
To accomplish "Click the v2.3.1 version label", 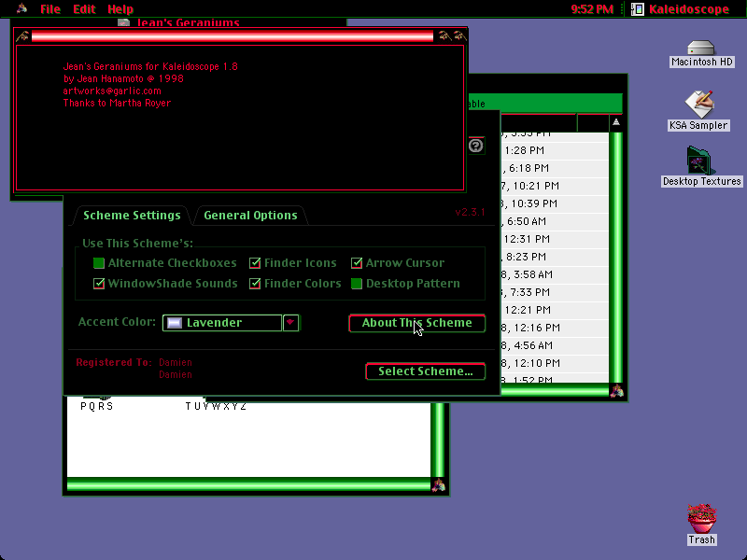I will pyautogui.click(x=470, y=213).
